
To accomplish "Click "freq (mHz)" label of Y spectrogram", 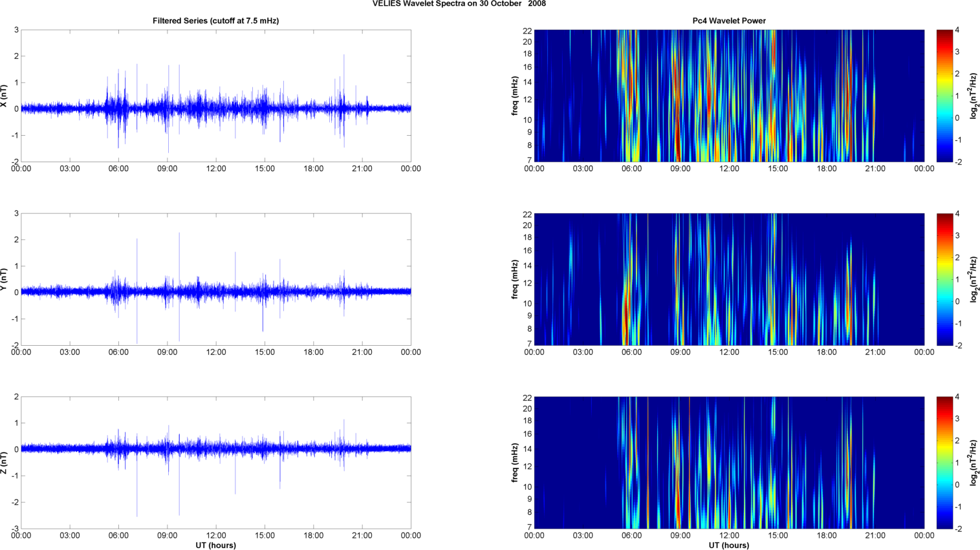I will point(515,279).
